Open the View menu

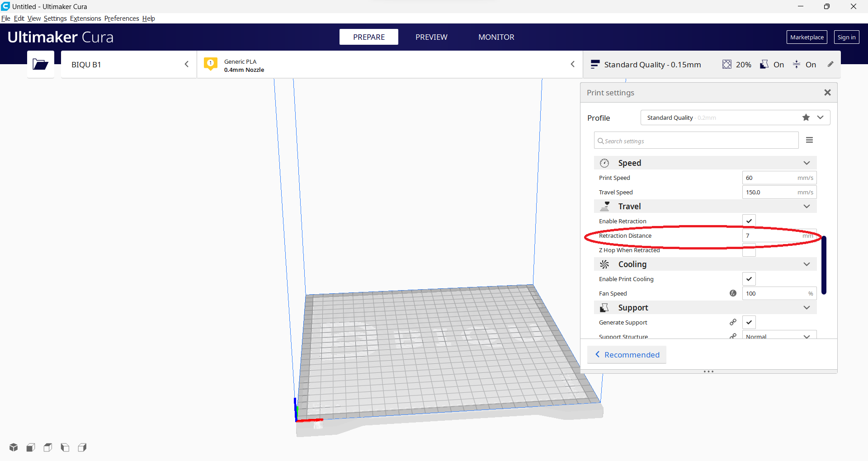pyautogui.click(x=34, y=19)
